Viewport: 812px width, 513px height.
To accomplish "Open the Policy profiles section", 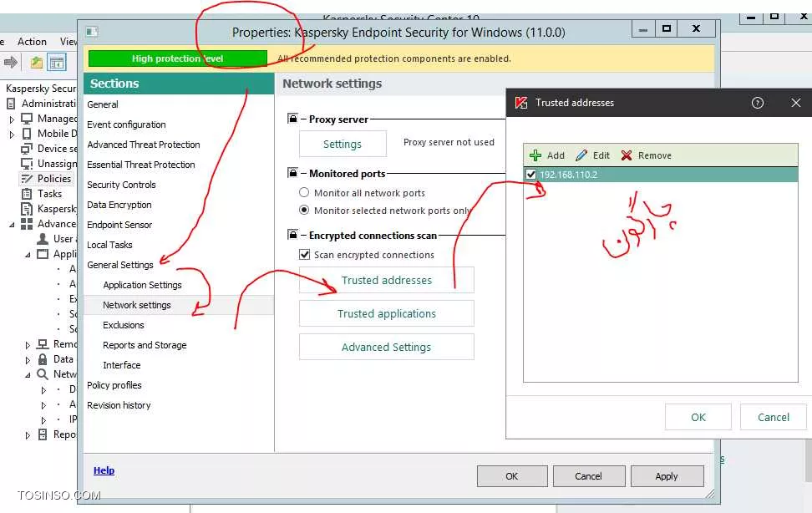I will (114, 385).
